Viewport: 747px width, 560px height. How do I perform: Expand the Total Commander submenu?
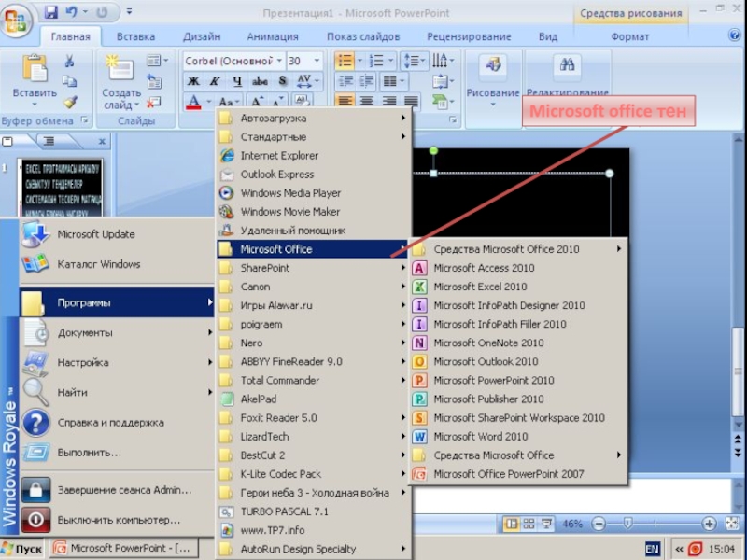click(280, 380)
